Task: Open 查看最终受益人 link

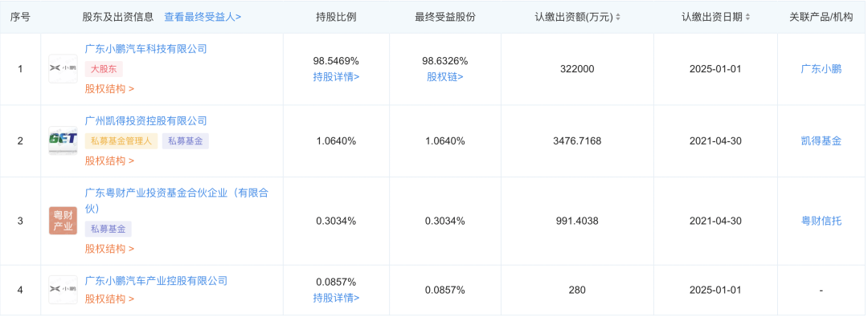Action: point(203,17)
